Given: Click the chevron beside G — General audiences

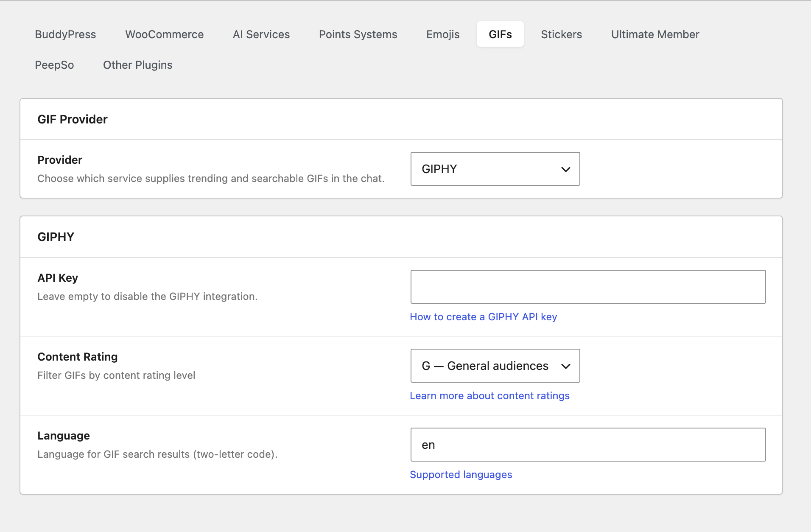Looking at the screenshot, I should tap(565, 366).
